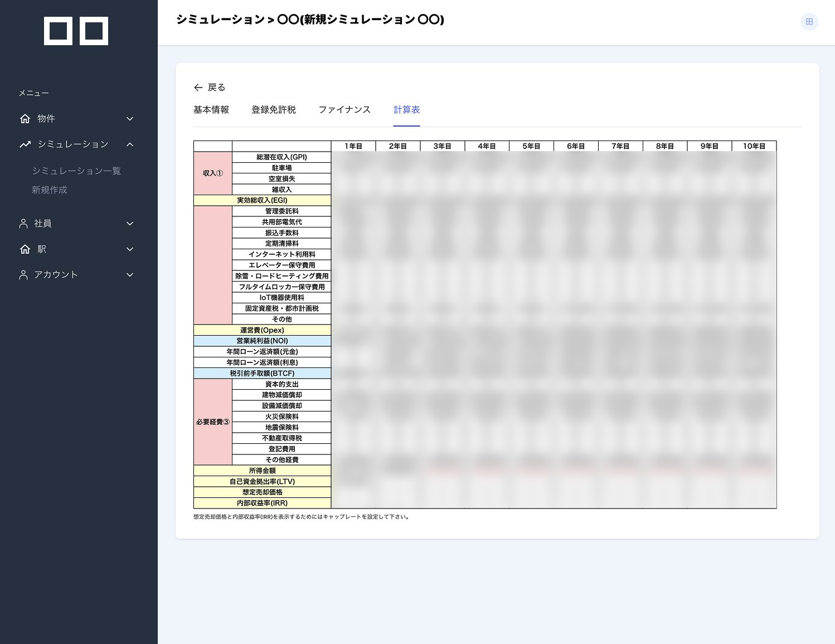Click the 営業純利益(NOI) row label

click(262, 341)
